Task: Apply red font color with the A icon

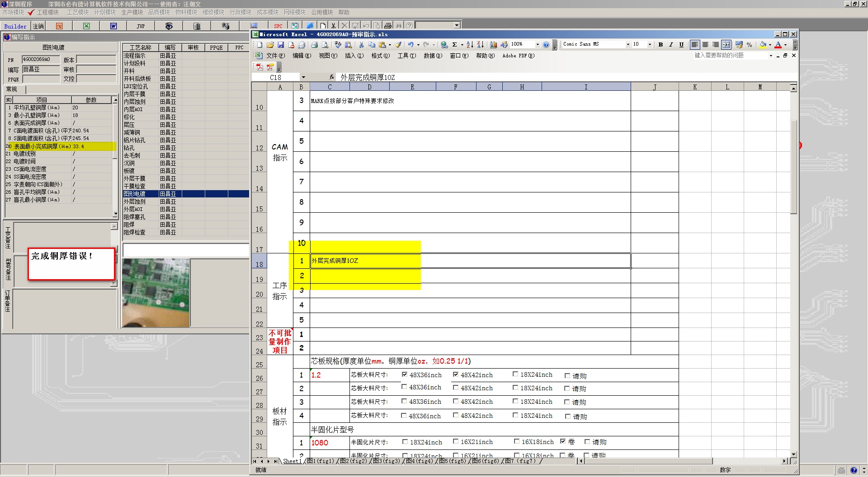Action: [x=778, y=45]
